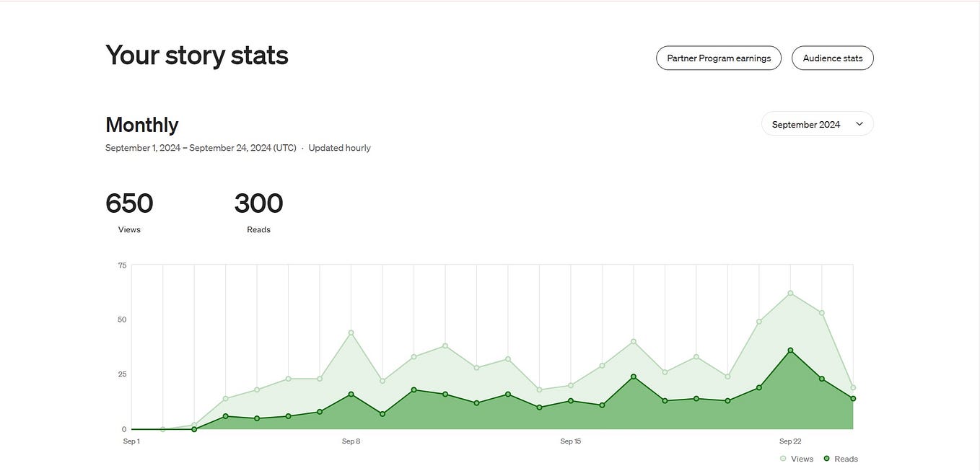Click the 75 mark on the y-axis
Screen dimensions: 980x471
[x=121, y=264]
